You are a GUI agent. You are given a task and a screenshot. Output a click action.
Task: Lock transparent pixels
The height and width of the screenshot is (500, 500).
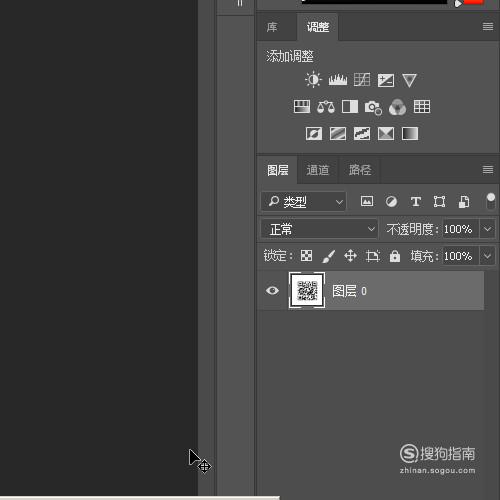point(307,256)
